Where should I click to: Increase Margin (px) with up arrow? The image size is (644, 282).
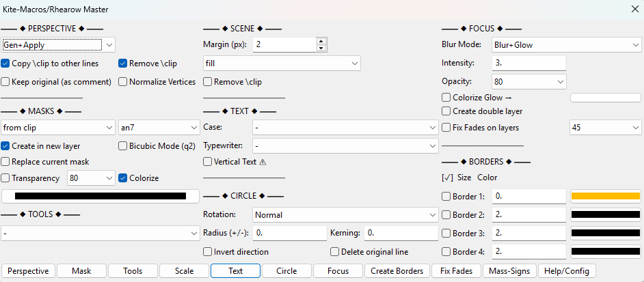coord(321,41)
